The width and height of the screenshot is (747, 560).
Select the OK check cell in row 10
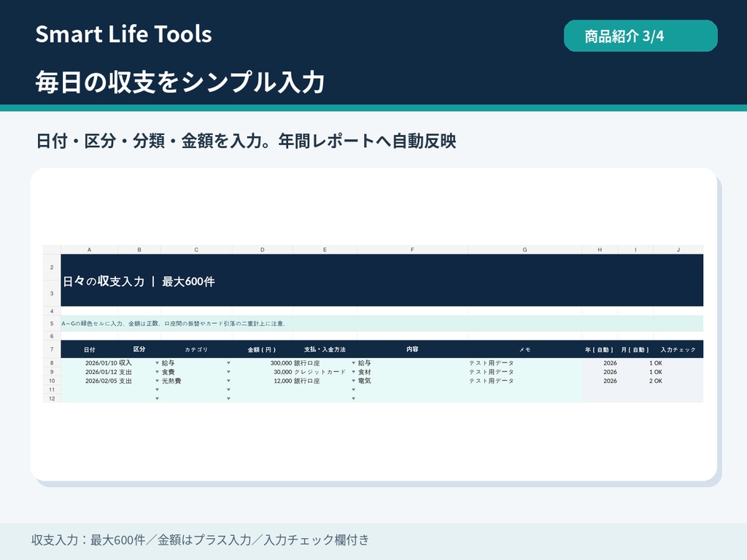point(678,381)
